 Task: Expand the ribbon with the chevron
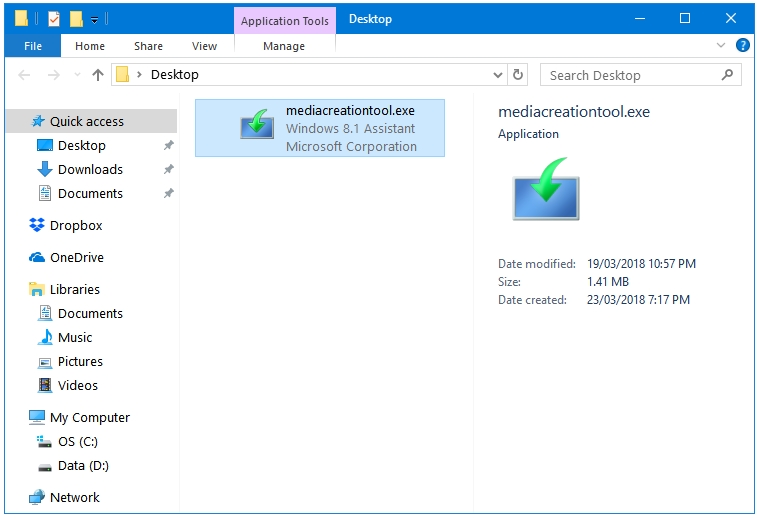(720, 46)
